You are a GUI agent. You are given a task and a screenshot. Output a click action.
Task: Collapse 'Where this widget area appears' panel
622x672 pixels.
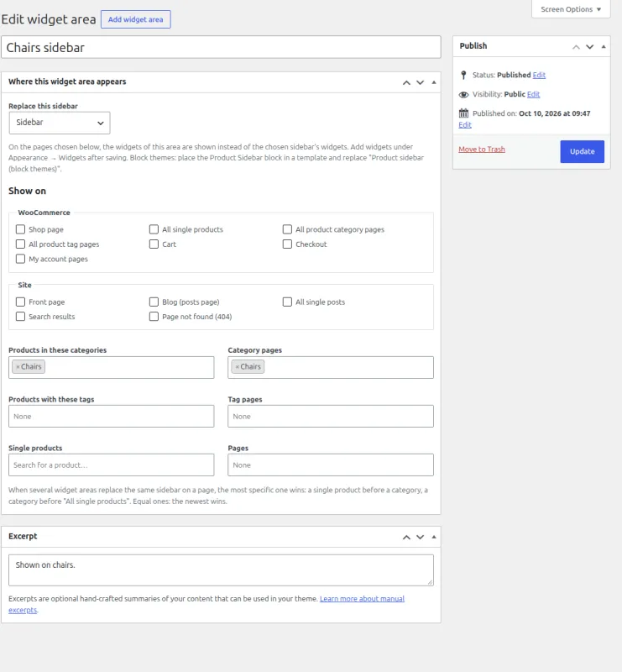(x=433, y=82)
